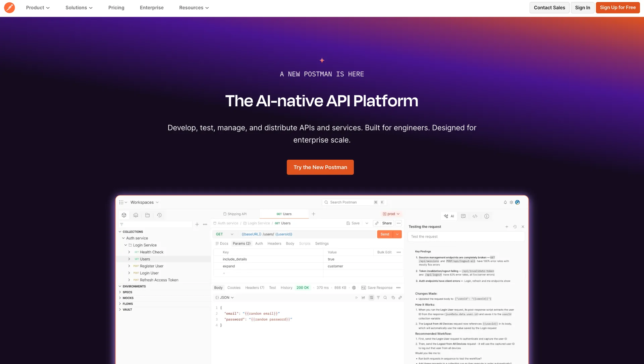Open the info icon in right panel
Screen dimensions: 644x364
[487, 216]
